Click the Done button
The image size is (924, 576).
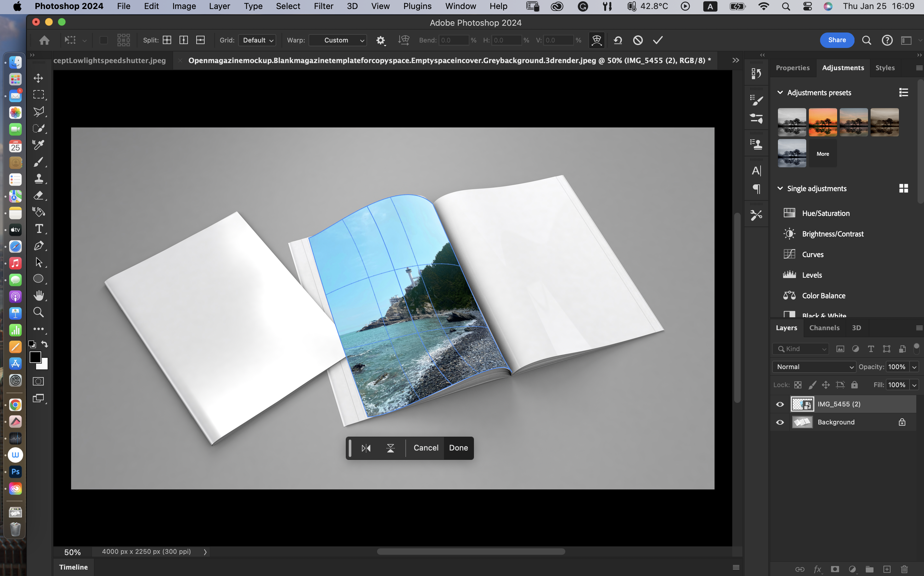[458, 448]
